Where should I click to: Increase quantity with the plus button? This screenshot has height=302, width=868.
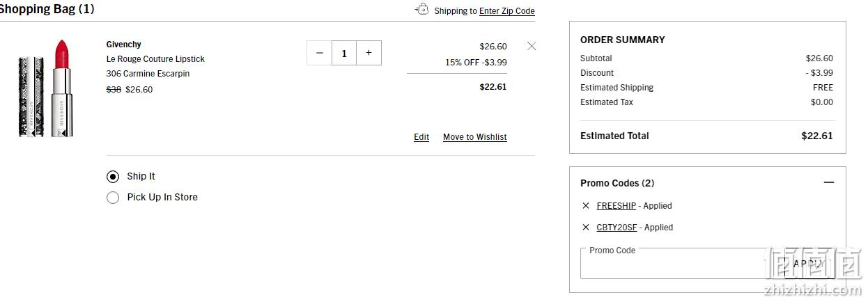pos(369,53)
